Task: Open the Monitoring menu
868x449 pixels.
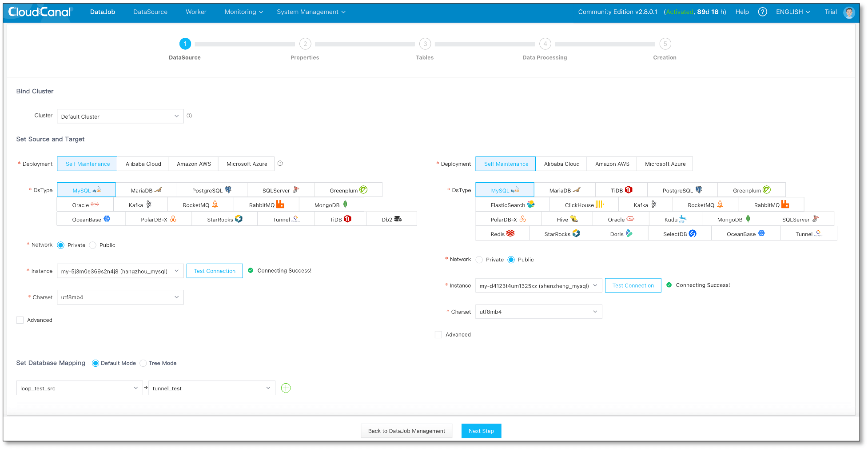Action: [x=243, y=12]
